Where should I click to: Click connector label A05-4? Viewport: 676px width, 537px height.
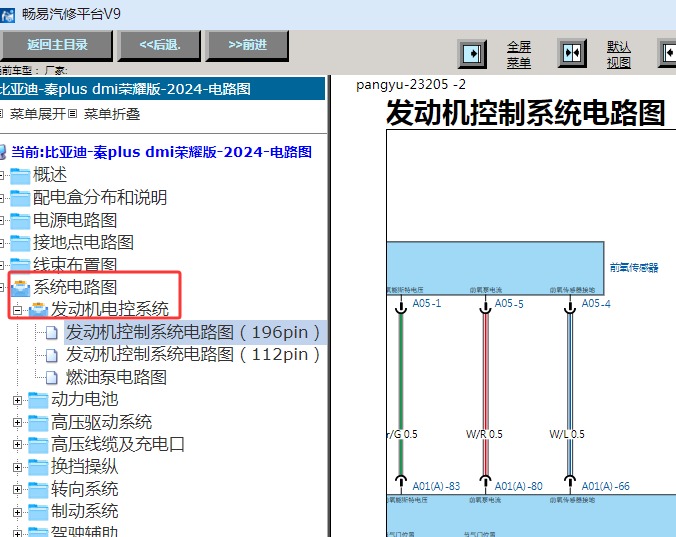coord(596,303)
